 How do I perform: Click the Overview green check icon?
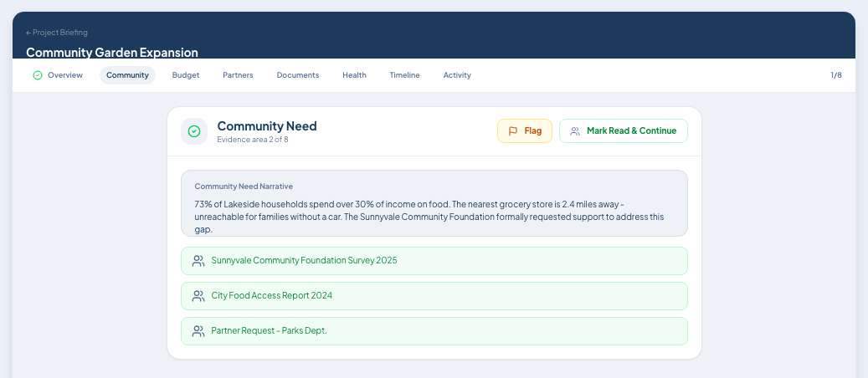[x=38, y=75]
